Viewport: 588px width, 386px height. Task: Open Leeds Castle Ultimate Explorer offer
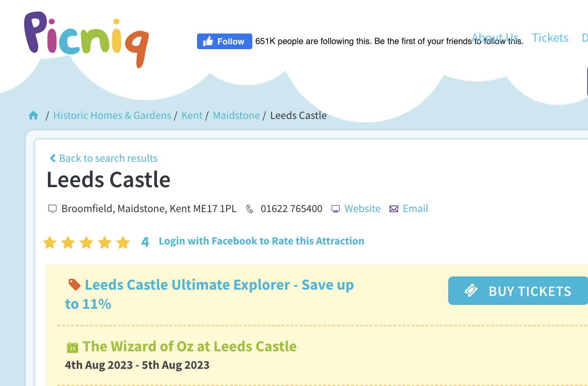209,294
